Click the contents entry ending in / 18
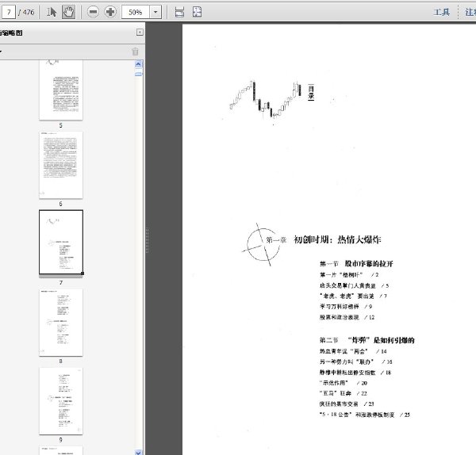This screenshot has width=476, height=455. tap(355, 373)
